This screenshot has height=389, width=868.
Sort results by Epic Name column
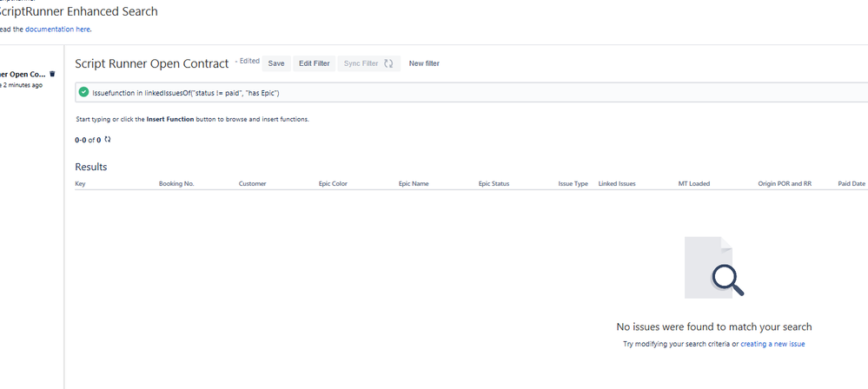pyautogui.click(x=414, y=184)
